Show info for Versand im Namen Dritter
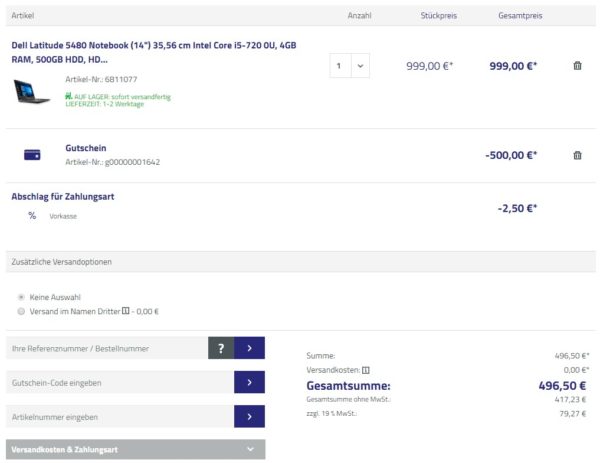This screenshot has height=463, width=600. [125, 311]
